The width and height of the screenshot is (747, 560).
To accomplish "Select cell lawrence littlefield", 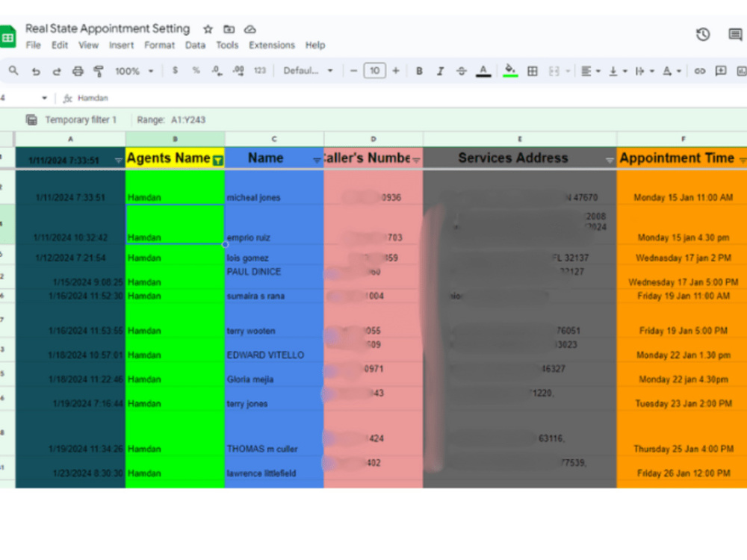I will pos(274,468).
